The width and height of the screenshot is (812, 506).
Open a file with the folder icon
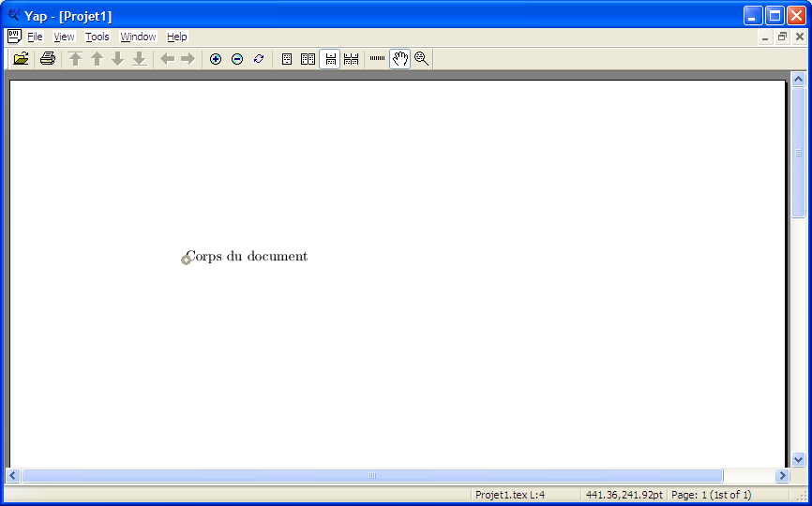(x=21, y=59)
